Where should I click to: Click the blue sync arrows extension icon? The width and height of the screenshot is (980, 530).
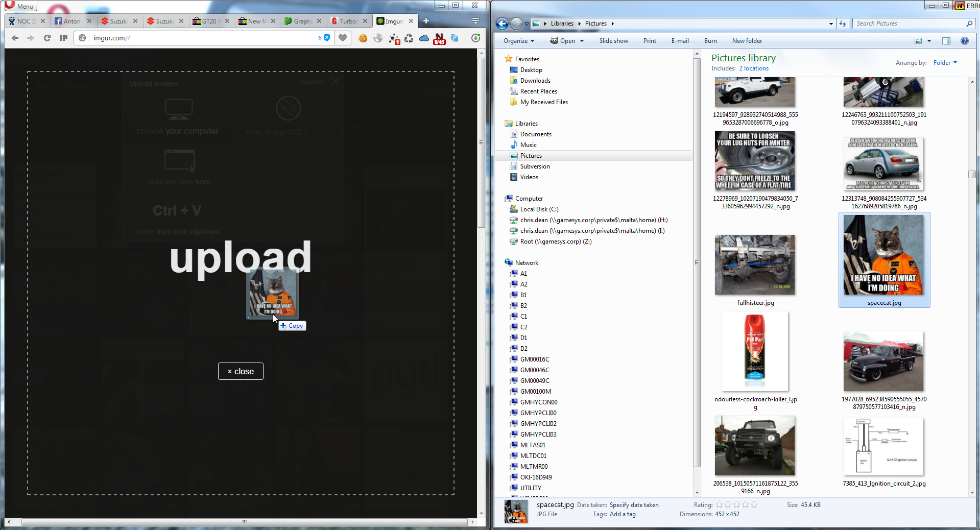pos(455,38)
